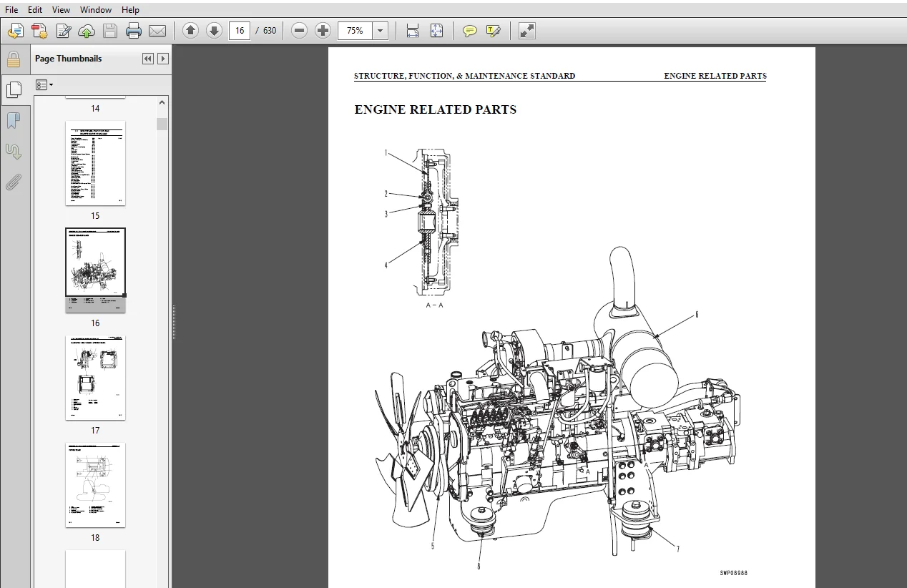Add a sticky note comment
The width and height of the screenshot is (907, 588).
[470, 31]
